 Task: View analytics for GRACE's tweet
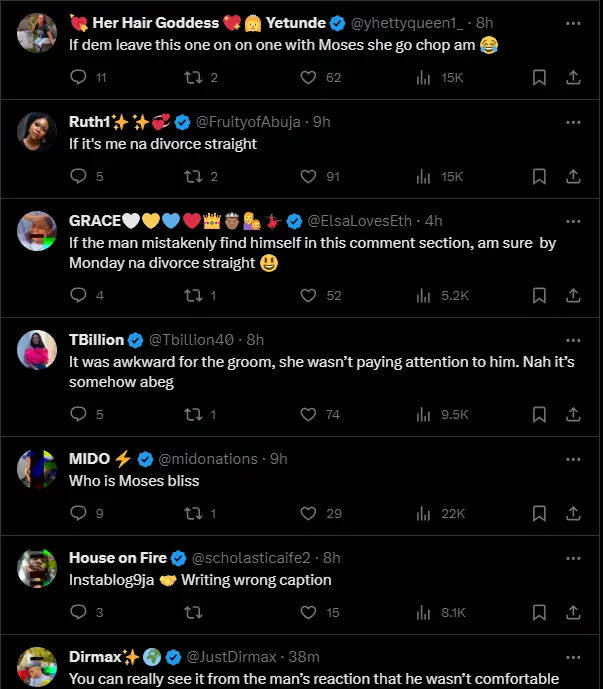pos(422,295)
